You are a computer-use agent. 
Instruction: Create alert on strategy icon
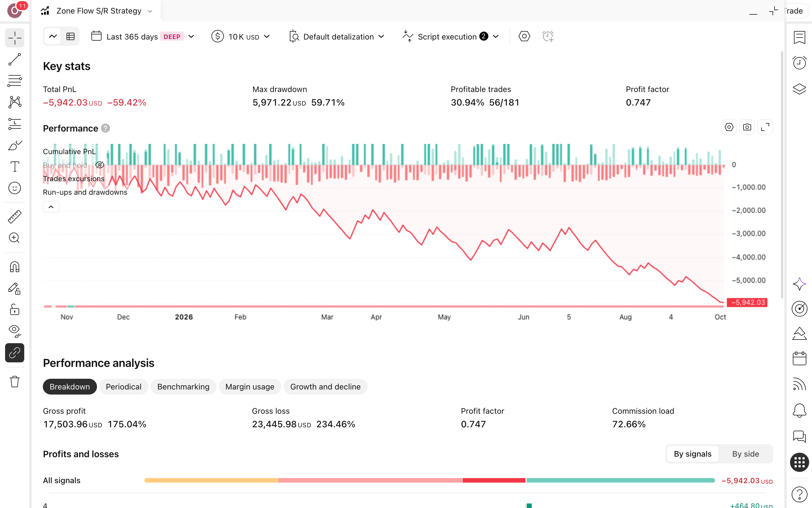(x=548, y=36)
